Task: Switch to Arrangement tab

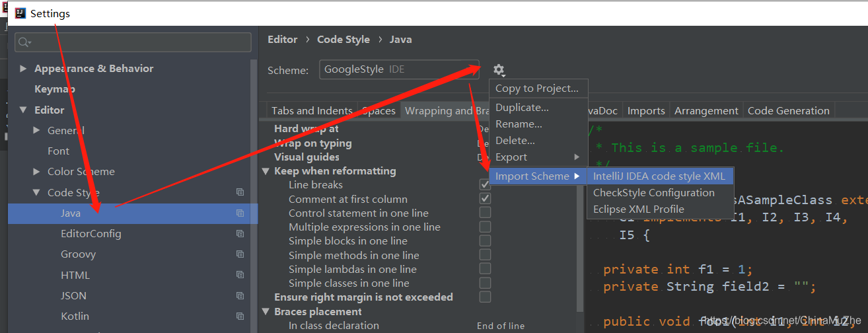Action: click(706, 111)
